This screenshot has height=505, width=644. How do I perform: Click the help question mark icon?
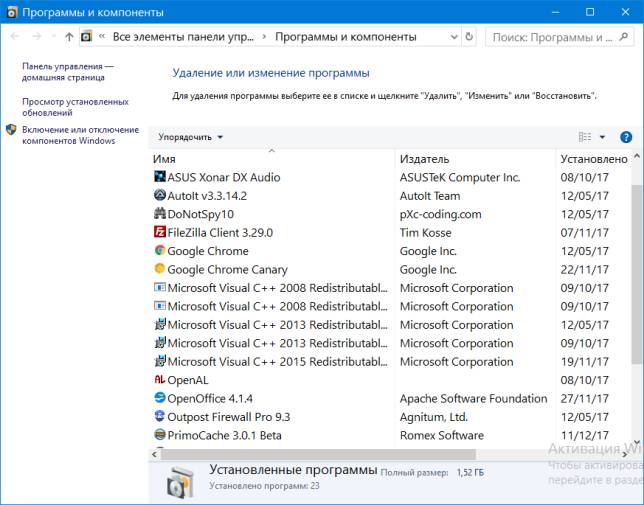point(626,137)
